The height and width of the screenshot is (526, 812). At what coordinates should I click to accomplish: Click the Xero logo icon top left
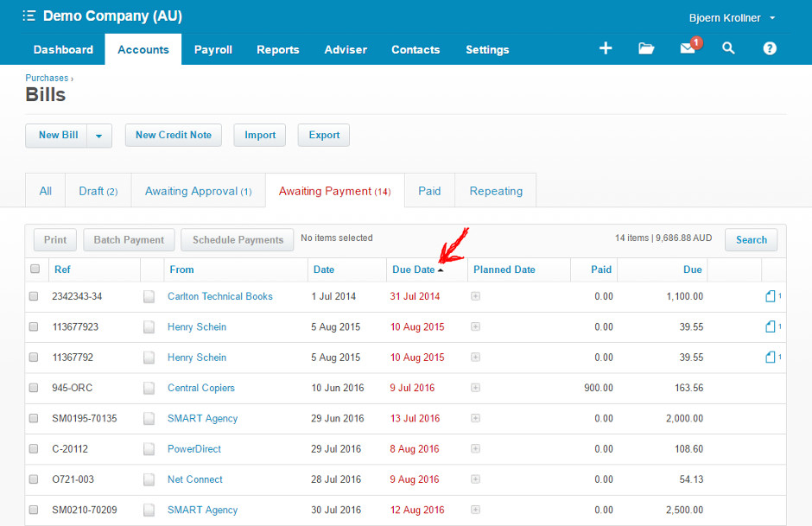(x=28, y=15)
